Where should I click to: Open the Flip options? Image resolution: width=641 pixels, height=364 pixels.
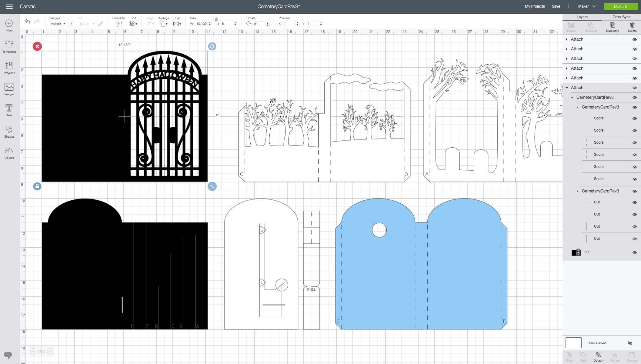coord(177,24)
